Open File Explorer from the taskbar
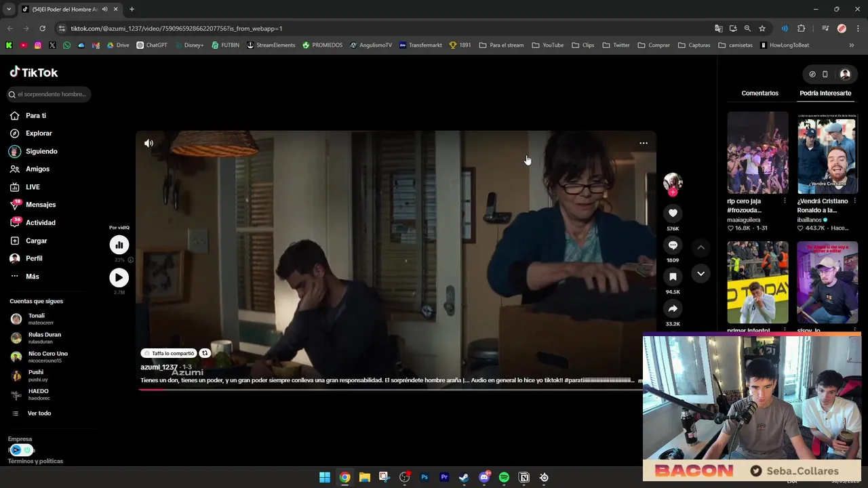This screenshot has width=868, height=488. pos(364,477)
